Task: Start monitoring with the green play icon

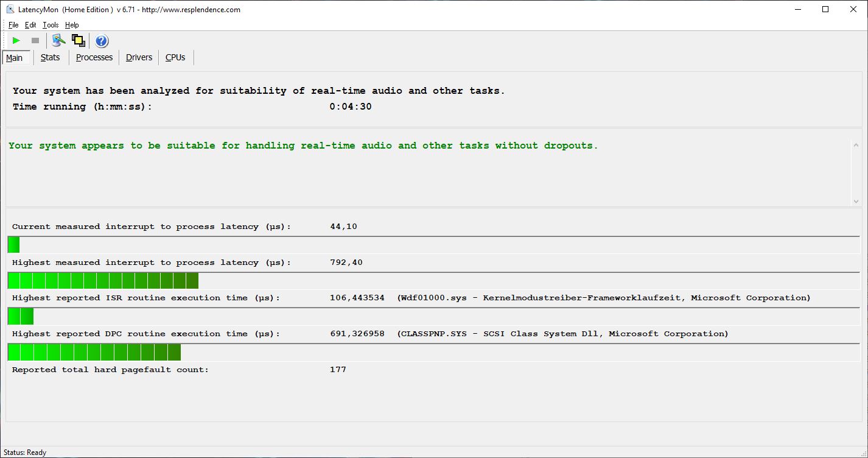Action: 16,41
